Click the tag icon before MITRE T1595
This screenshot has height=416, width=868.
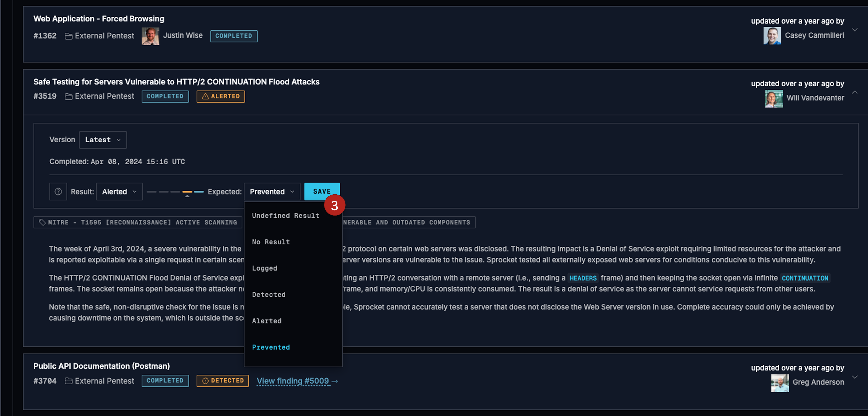(x=42, y=222)
